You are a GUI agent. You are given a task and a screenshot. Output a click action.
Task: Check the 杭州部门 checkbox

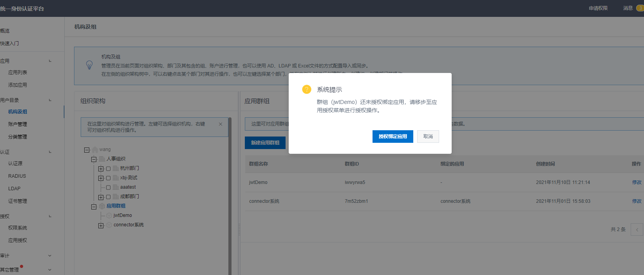pos(109,169)
